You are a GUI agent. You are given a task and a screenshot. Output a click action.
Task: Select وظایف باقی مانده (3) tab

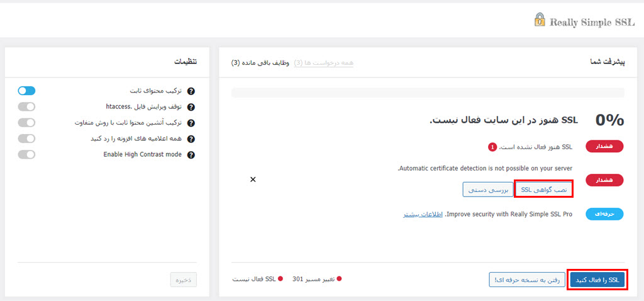click(260, 63)
